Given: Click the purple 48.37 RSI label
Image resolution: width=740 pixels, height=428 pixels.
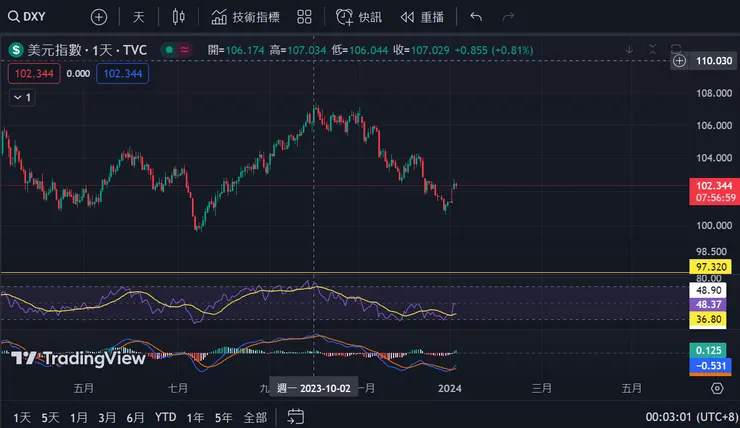Looking at the screenshot, I should [708, 305].
